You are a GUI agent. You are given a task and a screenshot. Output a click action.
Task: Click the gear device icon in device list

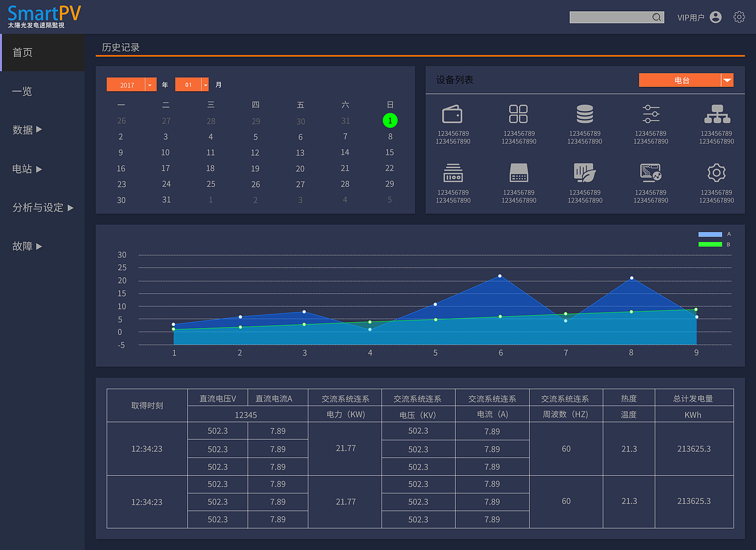(x=716, y=173)
